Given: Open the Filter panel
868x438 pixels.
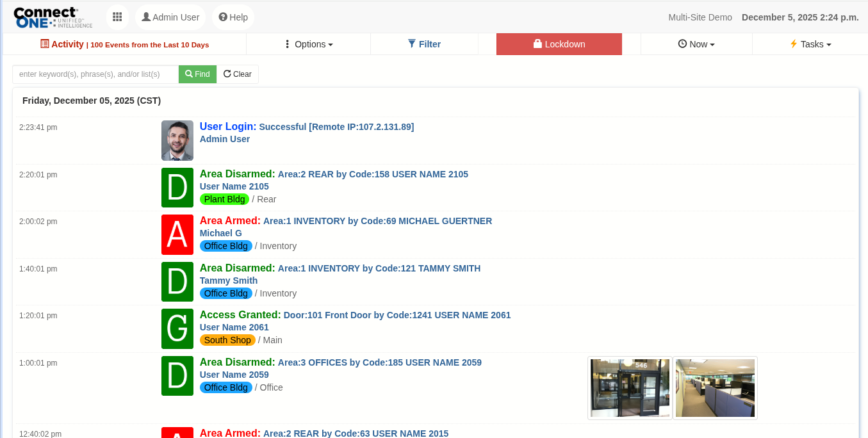Looking at the screenshot, I should [x=424, y=44].
